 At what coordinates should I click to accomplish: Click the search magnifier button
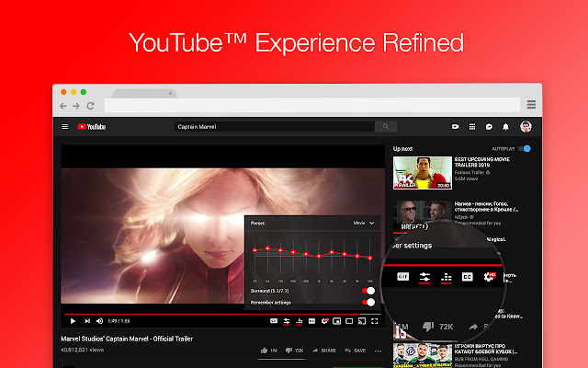click(386, 127)
